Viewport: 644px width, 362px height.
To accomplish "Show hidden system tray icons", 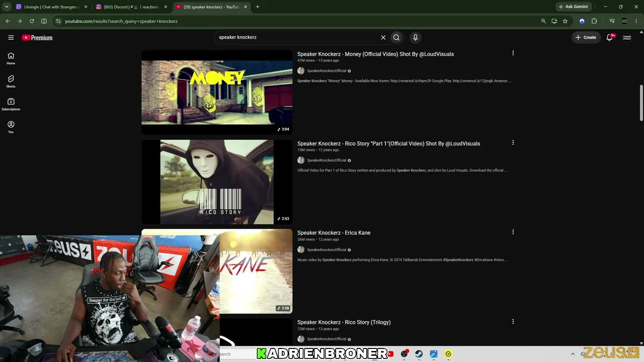I will pos(573,354).
